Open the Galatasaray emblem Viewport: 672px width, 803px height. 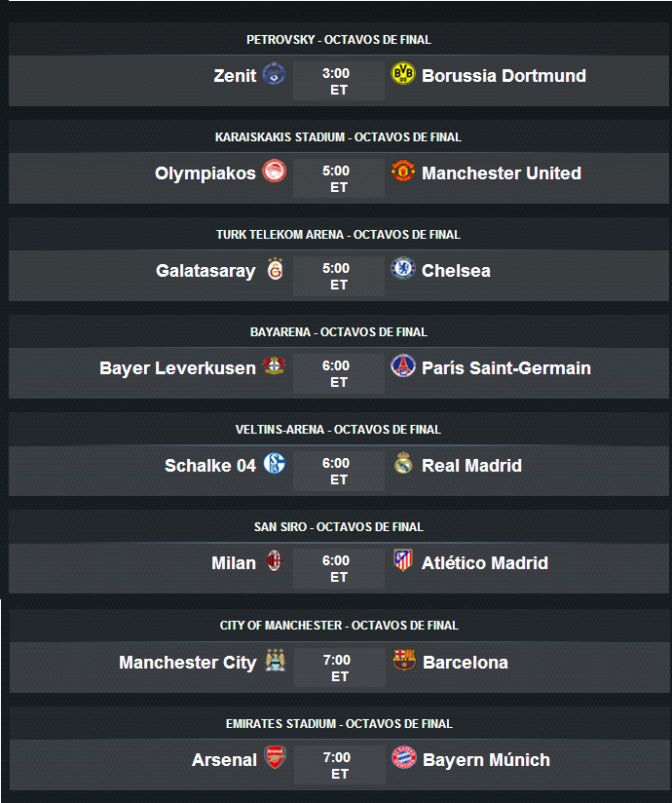click(x=275, y=269)
